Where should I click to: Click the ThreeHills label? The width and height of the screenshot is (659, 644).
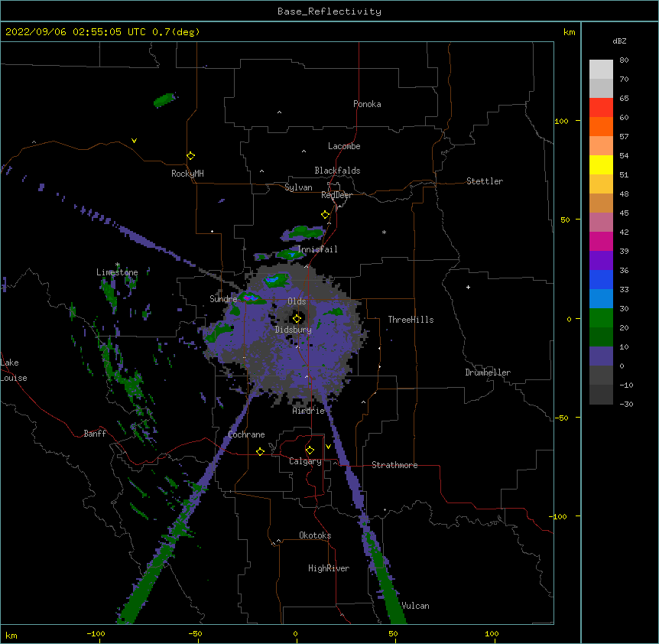[411, 320]
